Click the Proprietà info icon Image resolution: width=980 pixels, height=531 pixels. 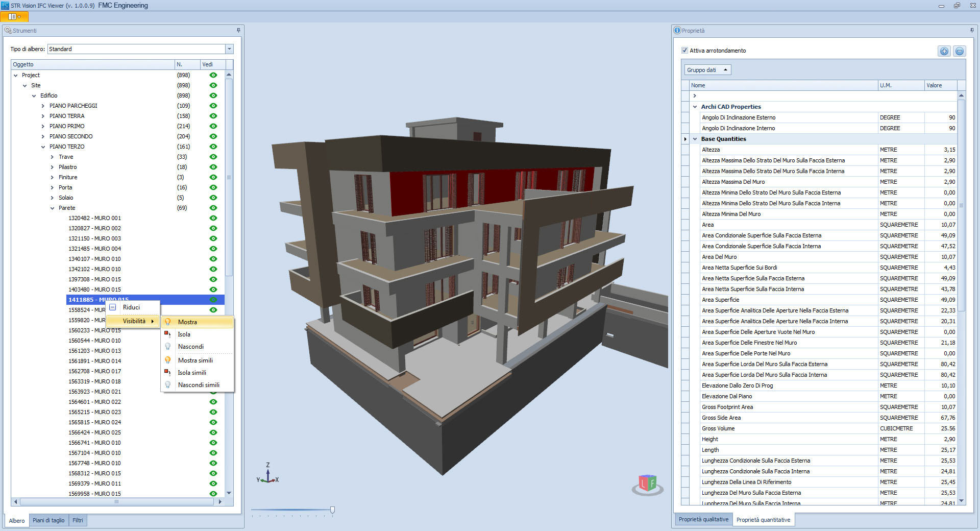(x=677, y=31)
